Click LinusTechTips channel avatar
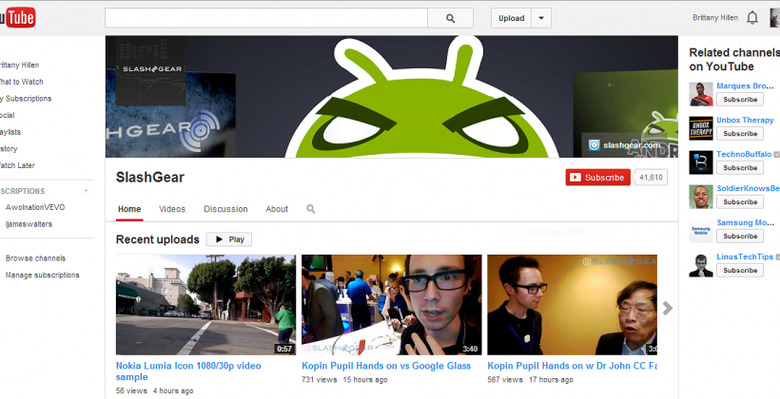The image size is (780, 399). tap(701, 265)
